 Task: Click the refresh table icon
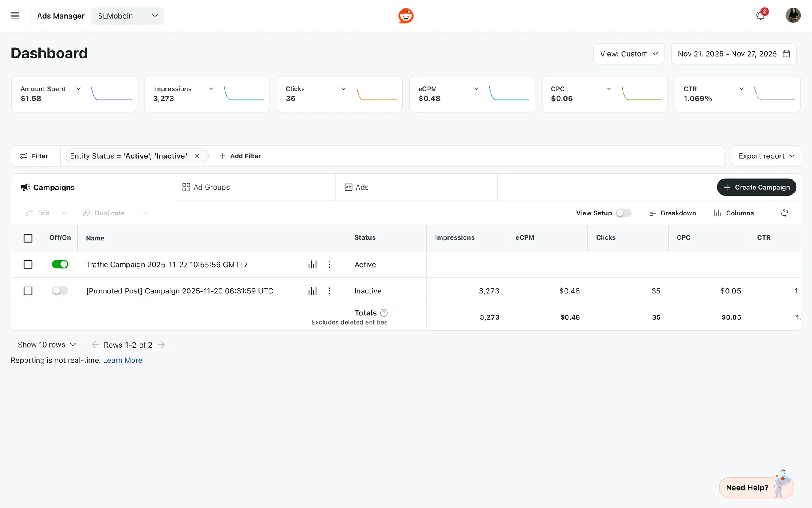784,213
